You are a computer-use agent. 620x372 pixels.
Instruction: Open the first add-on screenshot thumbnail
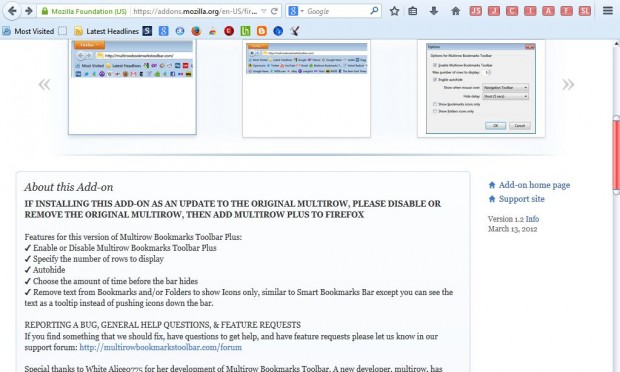132,87
